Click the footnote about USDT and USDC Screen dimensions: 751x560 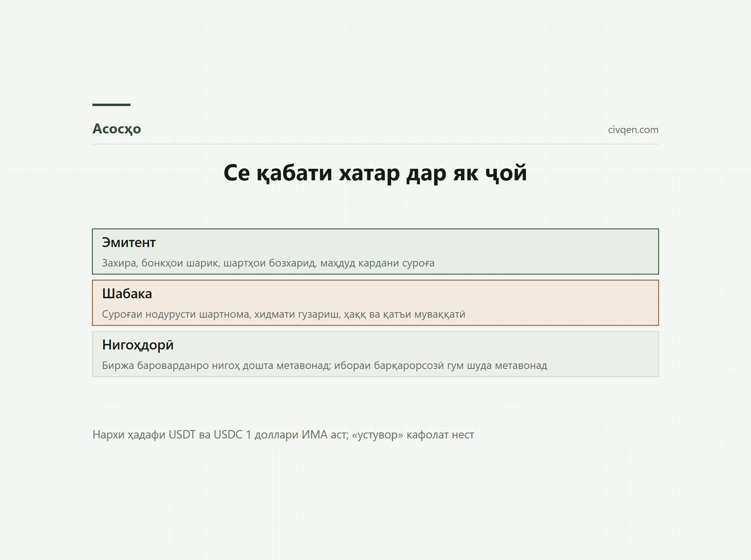(283, 435)
